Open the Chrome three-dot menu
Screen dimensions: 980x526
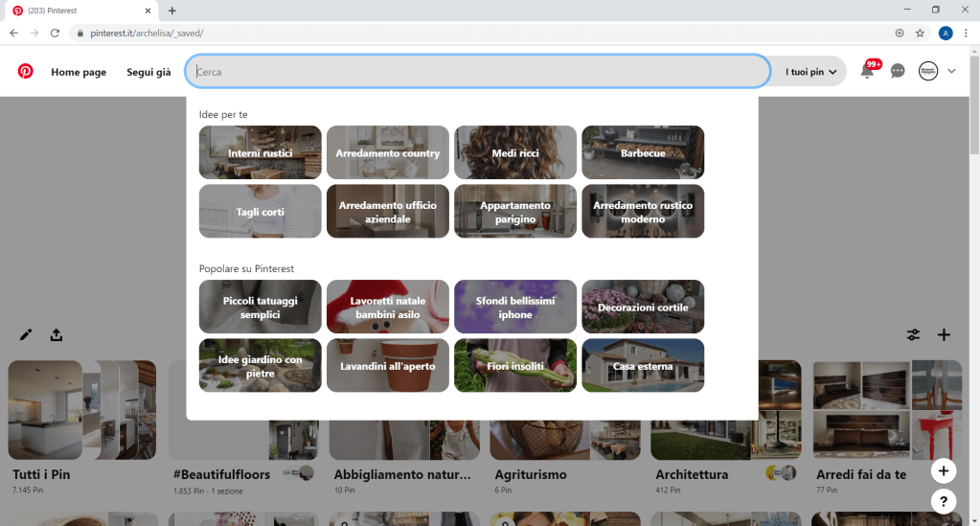(x=966, y=33)
